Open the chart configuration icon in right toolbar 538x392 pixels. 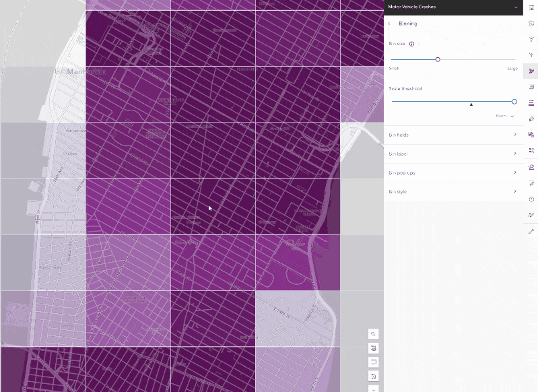click(x=531, y=135)
